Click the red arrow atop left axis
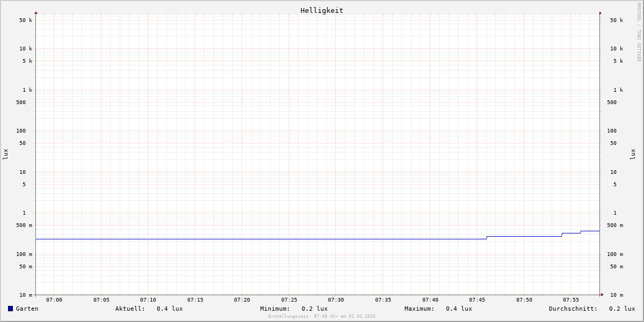This screenshot has width=644, height=322. (36, 12)
